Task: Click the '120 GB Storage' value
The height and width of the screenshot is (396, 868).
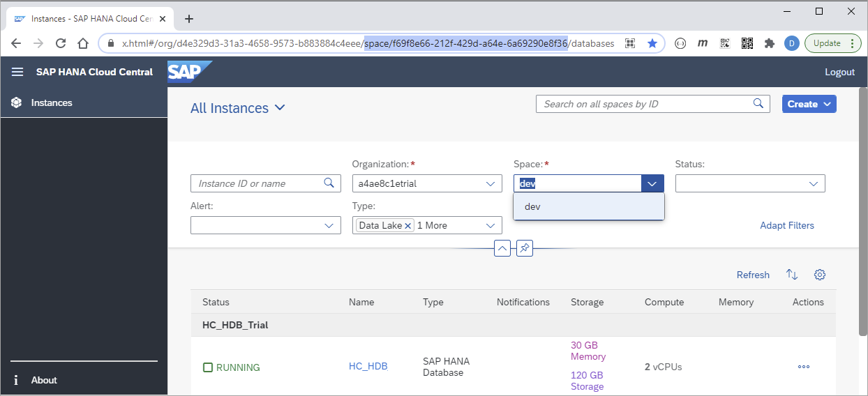Action: 588,381
